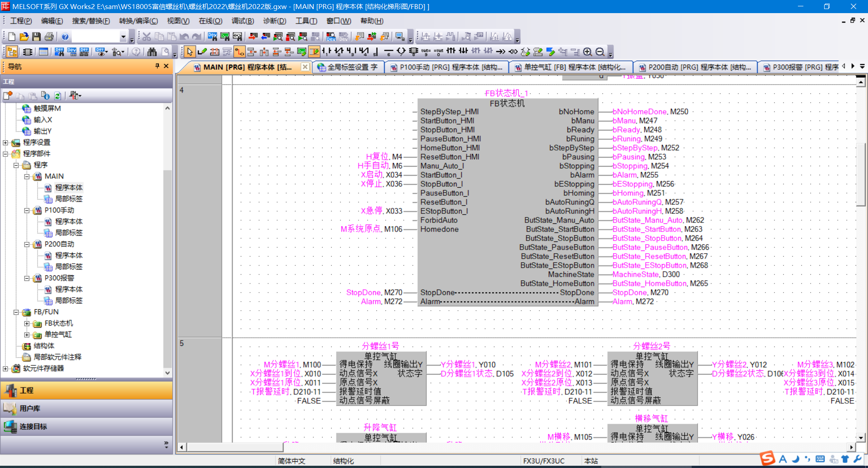Click the Open project folder icon
Image resolution: width=868 pixels, height=468 pixels.
click(24, 37)
